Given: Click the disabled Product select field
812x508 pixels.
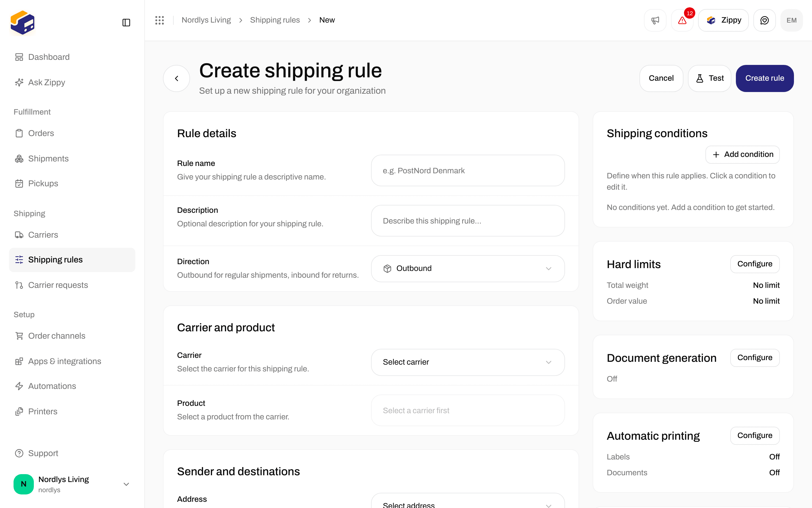Looking at the screenshot, I should pos(468,411).
